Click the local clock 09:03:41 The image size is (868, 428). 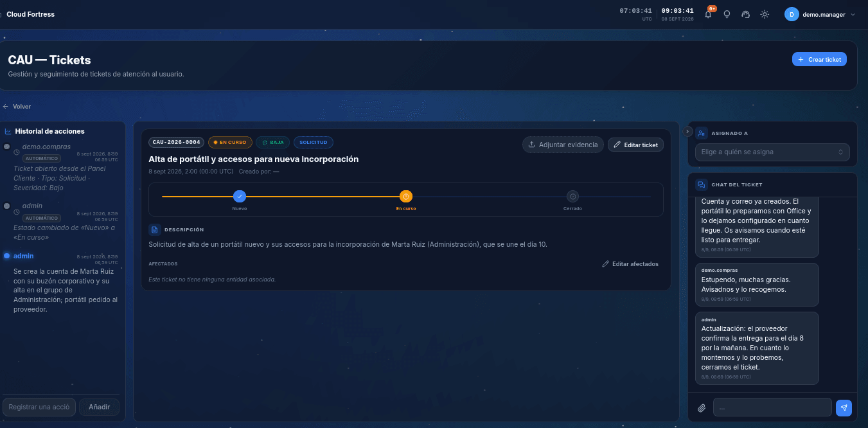(x=677, y=11)
